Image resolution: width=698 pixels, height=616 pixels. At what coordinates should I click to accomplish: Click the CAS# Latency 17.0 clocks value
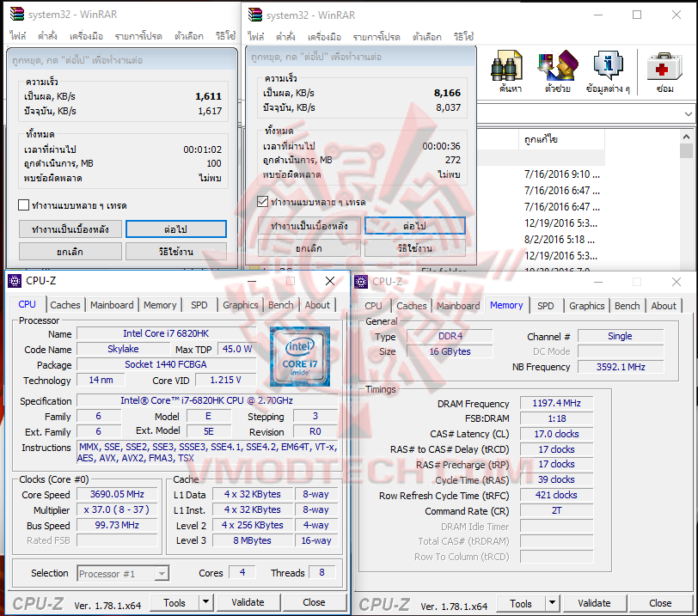click(556, 434)
